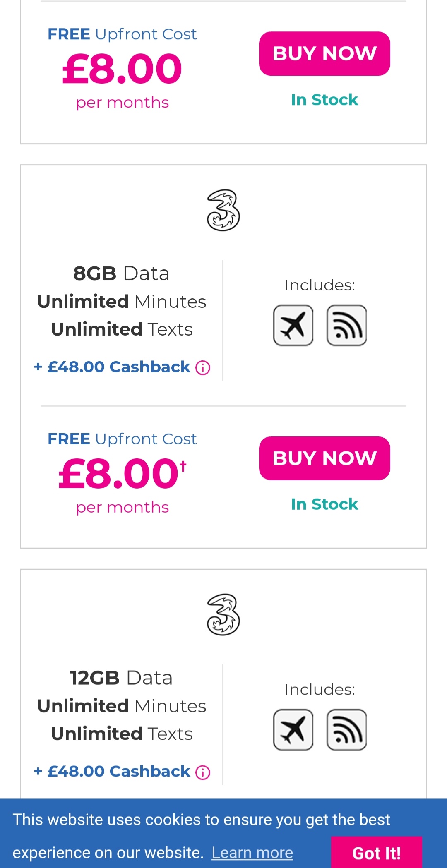
Task: Click In Stock label under 8GB plan's button
Action: point(324,504)
